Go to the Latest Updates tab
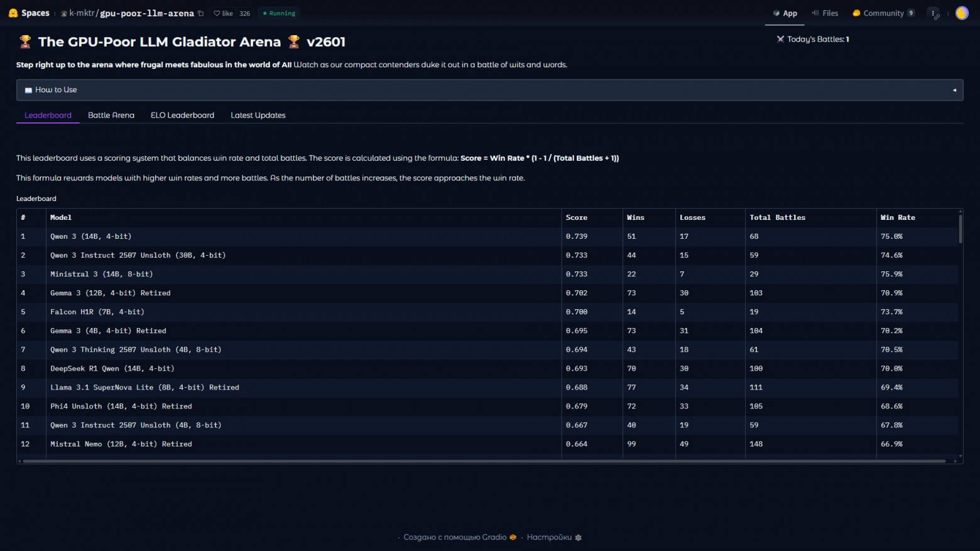980x551 pixels. (258, 116)
